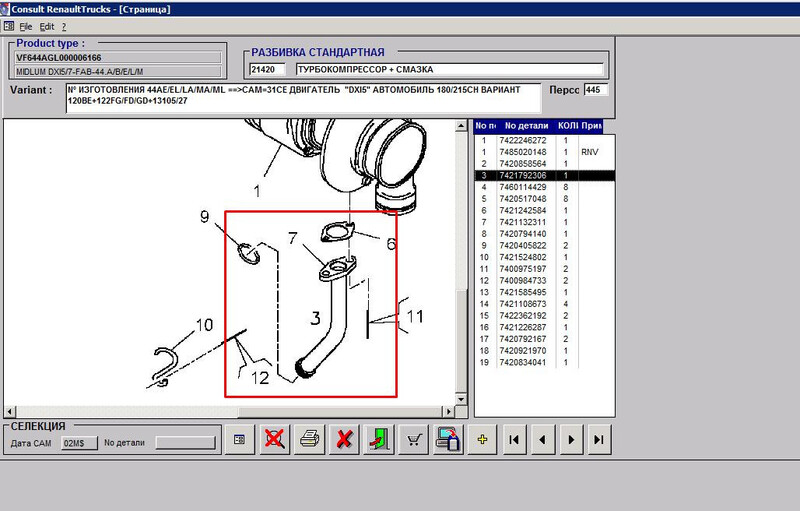Click the diagram horizontal scrollbar left arrow
800x511 pixels.
click(x=10, y=411)
